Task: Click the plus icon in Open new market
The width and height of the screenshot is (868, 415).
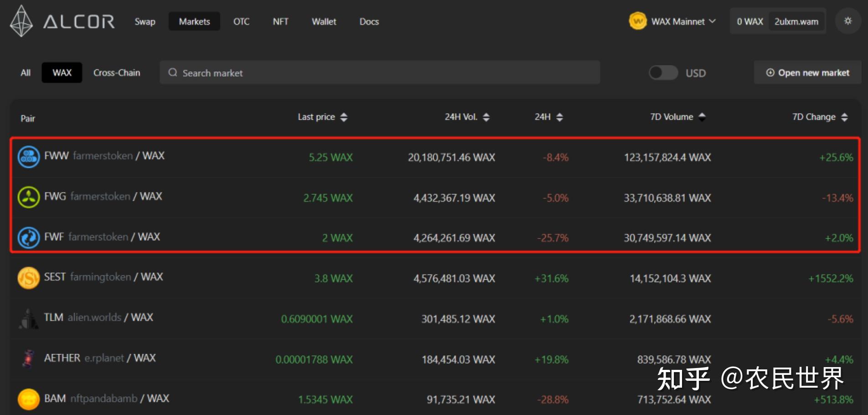Action: click(x=770, y=73)
